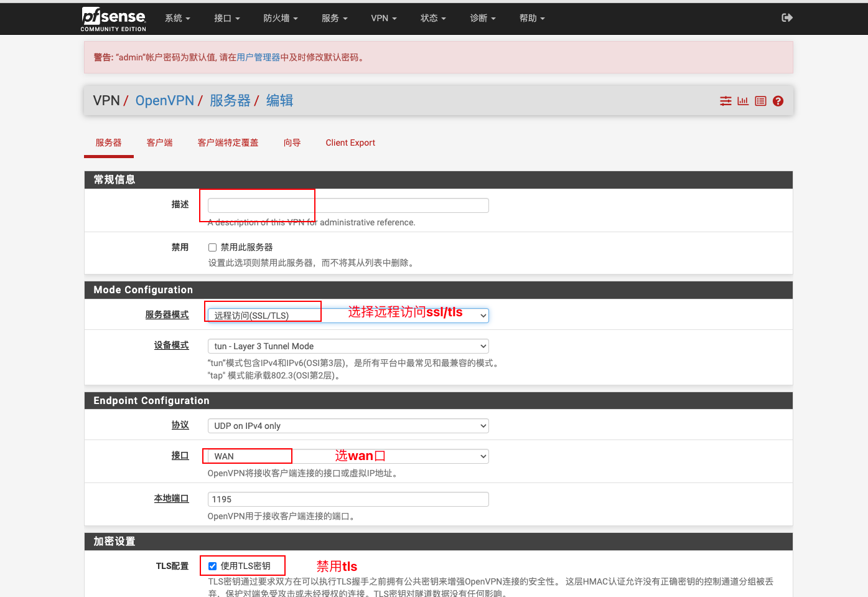Tick the 禁用此服务器 checkbox
Screen dimensions: 868x597
212,248
